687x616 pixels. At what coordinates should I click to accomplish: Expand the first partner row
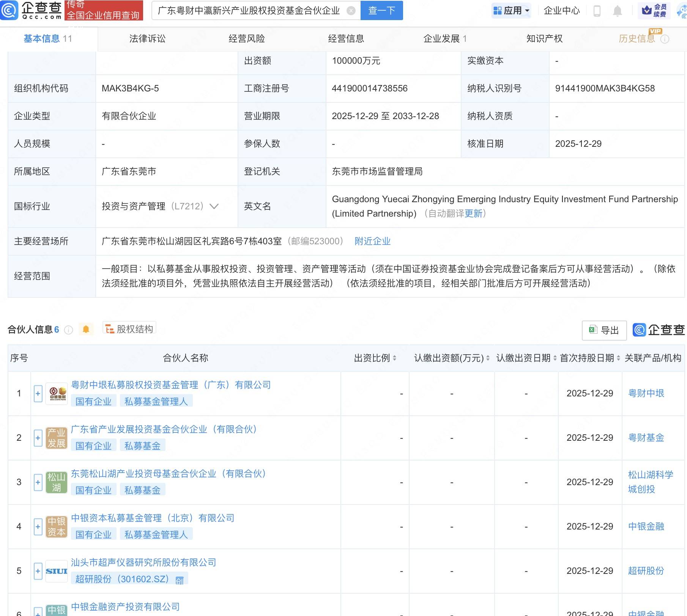pos(38,394)
